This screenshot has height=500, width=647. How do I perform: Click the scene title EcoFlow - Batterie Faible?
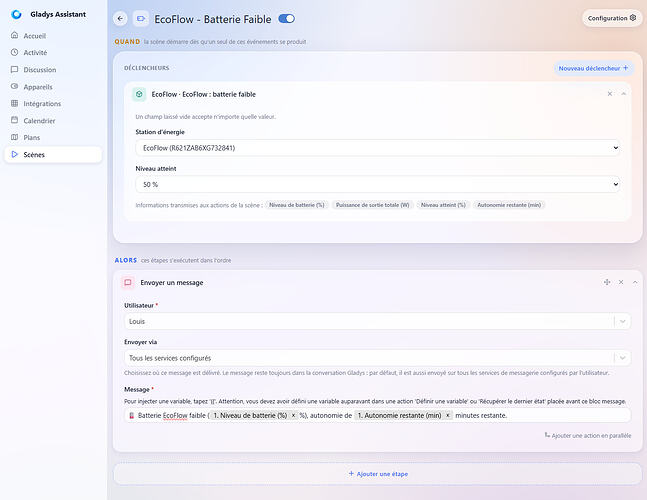[x=213, y=19]
